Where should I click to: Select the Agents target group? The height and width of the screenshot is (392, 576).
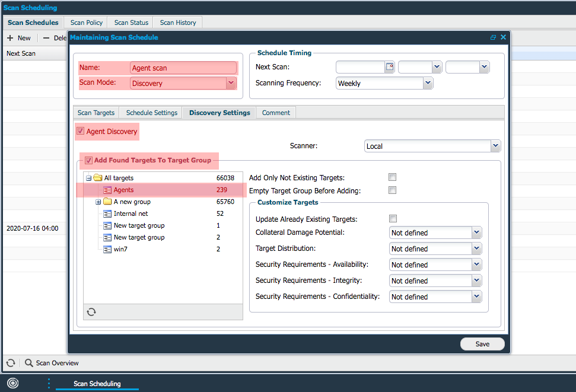click(122, 190)
